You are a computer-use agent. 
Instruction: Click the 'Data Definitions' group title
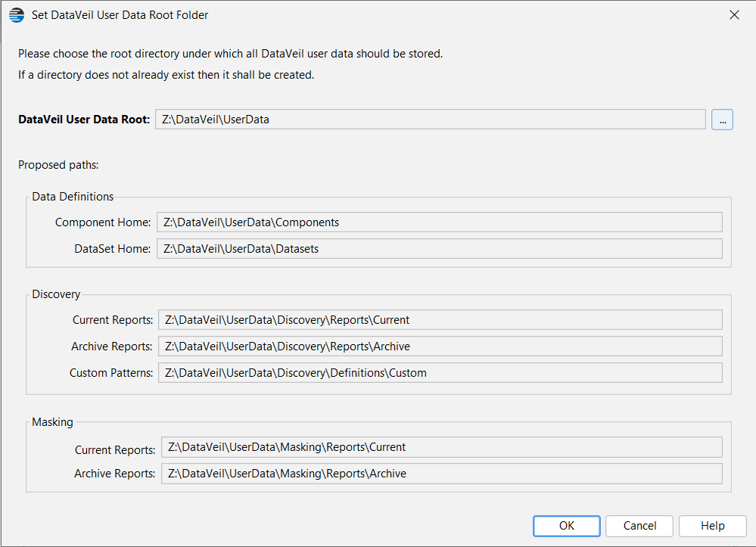pyautogui.click(x=73, y=197)
